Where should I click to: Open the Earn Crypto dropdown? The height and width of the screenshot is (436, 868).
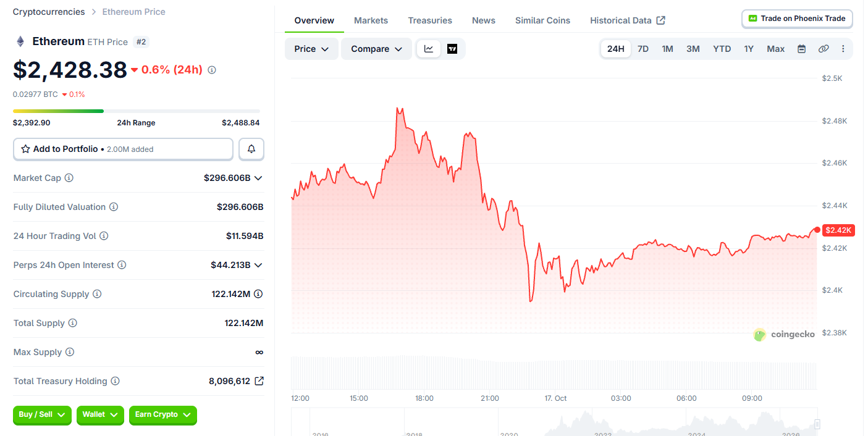(x=163, y=415)
